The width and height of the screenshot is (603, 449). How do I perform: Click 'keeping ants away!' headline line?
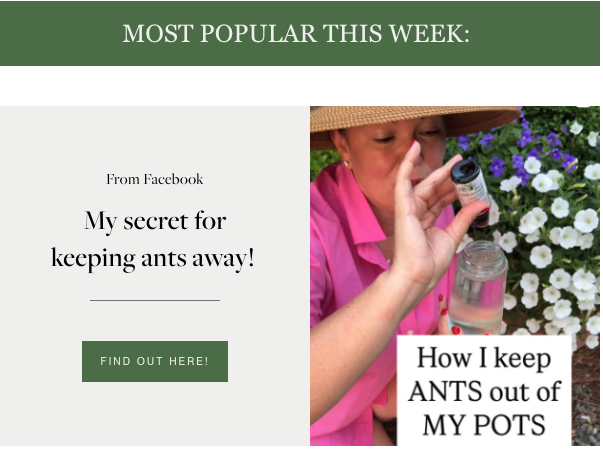(x=153, y=258)
